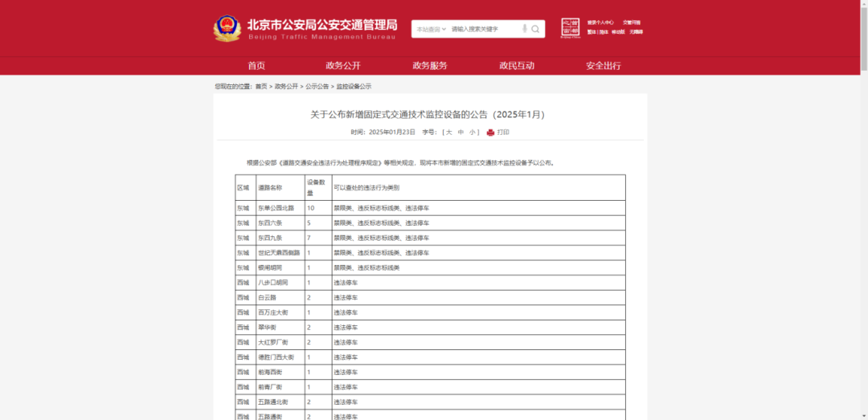Click the police badge emblem logo

(227, 29)
